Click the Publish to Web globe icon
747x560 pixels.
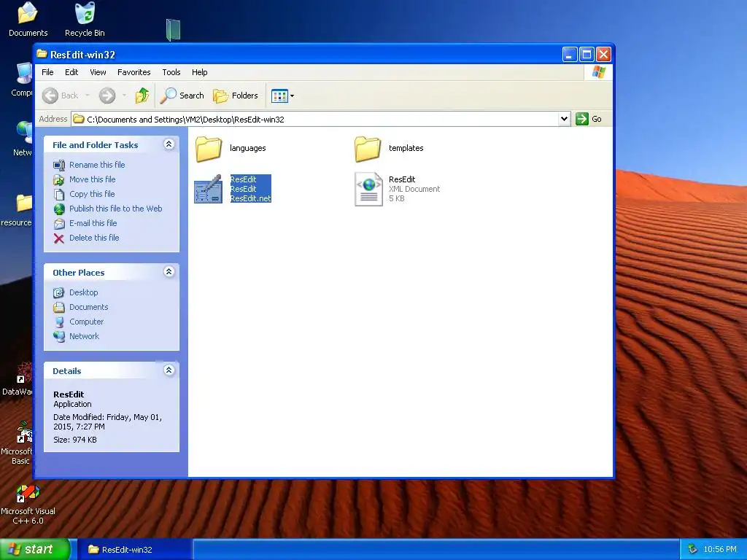(59, 209)
